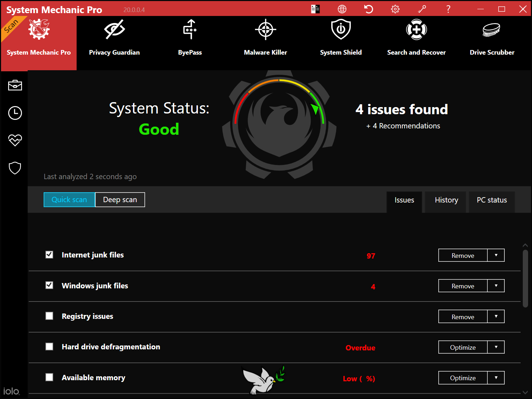Click the version number 20.0.0.4

(134, 10)
